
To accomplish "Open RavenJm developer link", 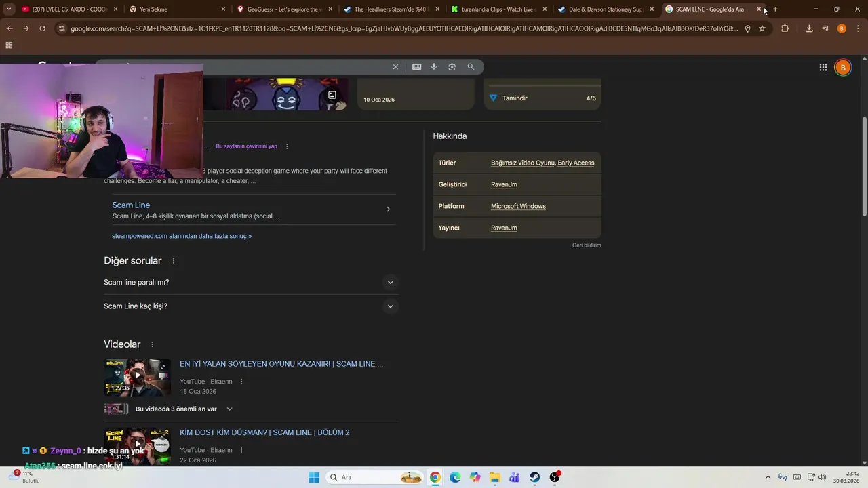I will tap(504, 184).
